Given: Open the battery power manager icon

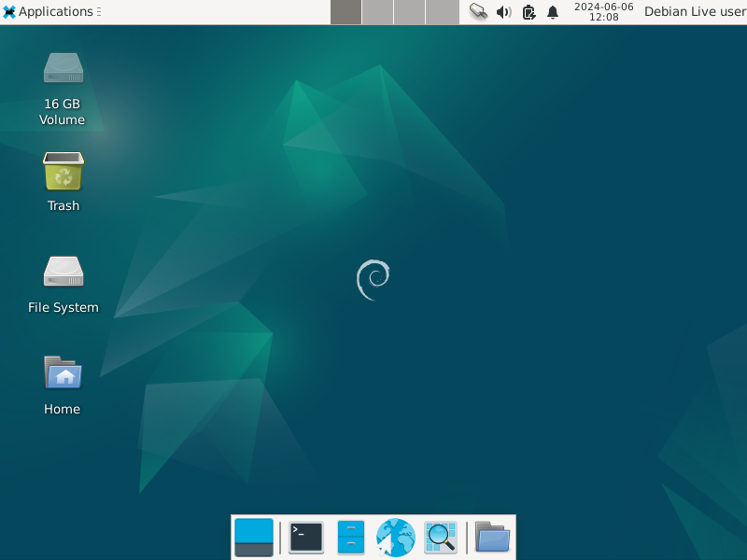Looking at the screenshot, I should point(529,12).
